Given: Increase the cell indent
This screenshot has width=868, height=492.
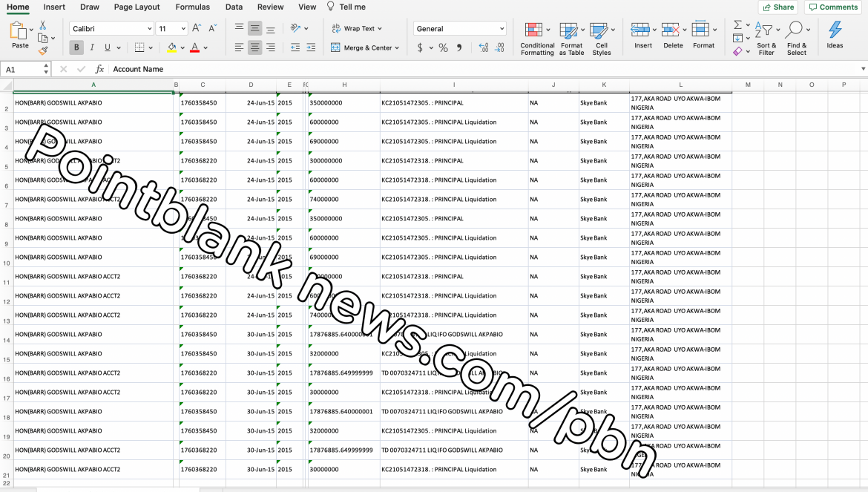Looking at the screenshot, I should [311, 47].
